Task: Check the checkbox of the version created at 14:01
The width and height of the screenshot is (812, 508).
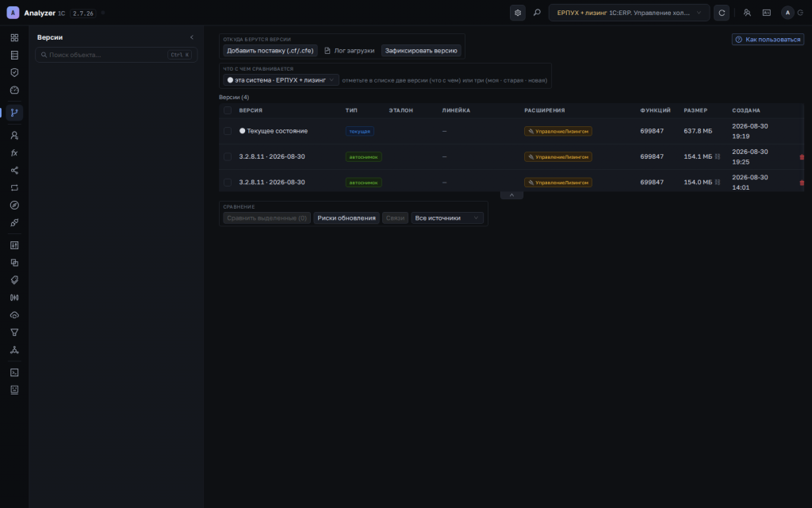Action: pyautogui.click(x=228, y=183)
